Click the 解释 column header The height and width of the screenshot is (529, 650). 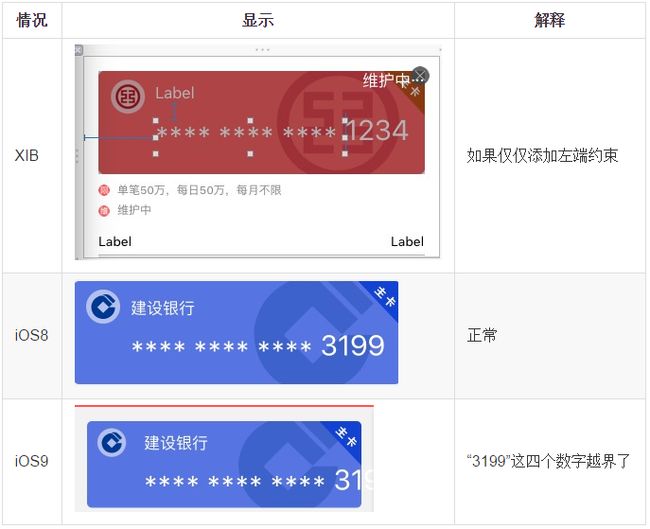tap(550, 20)
